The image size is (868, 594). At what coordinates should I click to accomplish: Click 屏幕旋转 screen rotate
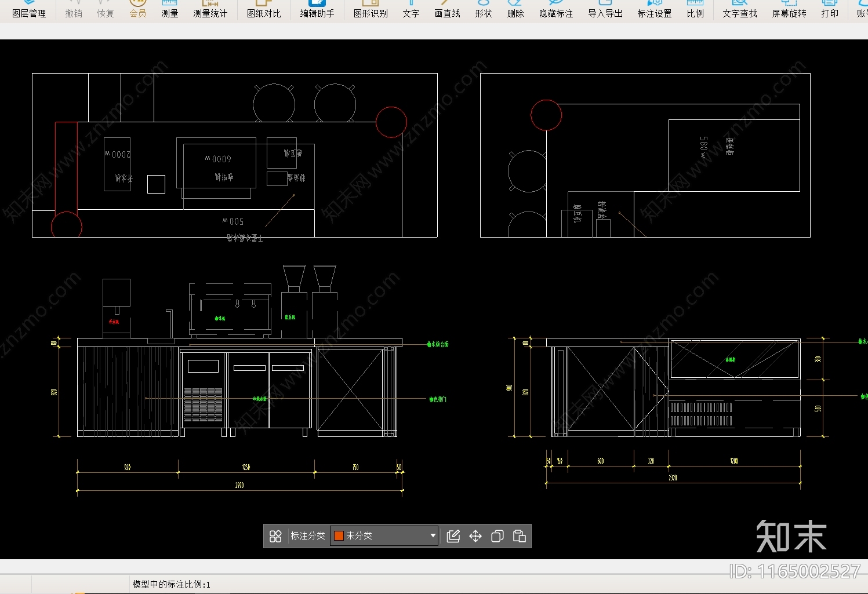789,10
